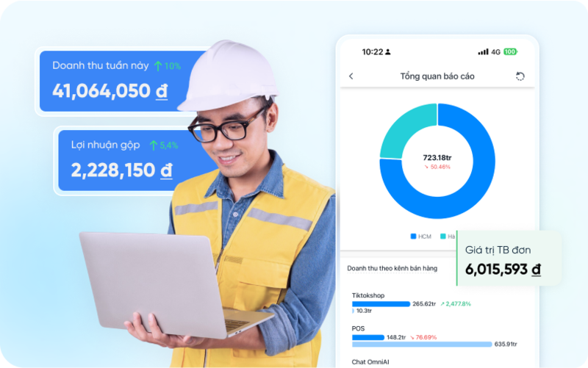The image size is (588, 368).
Task: Tap the Doanh thu theo kênh bán hàng heading
Action: coord(392,268)
